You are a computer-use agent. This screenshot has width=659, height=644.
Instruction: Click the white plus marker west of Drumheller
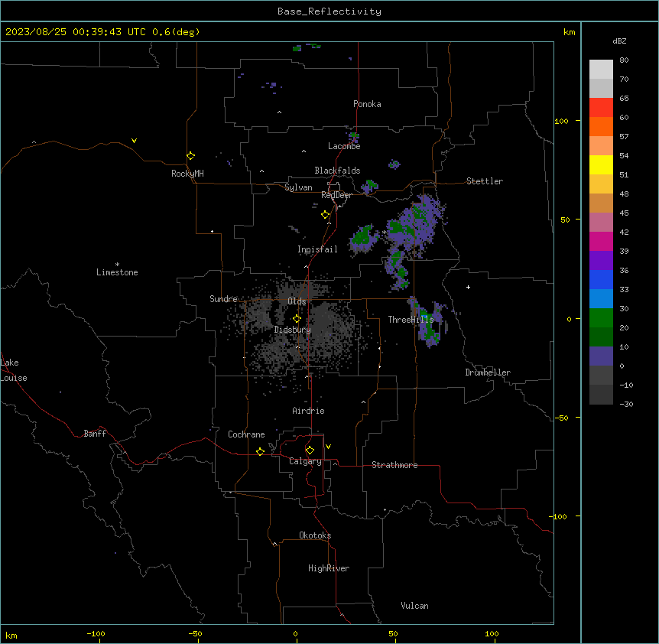(x=468, y=287)
